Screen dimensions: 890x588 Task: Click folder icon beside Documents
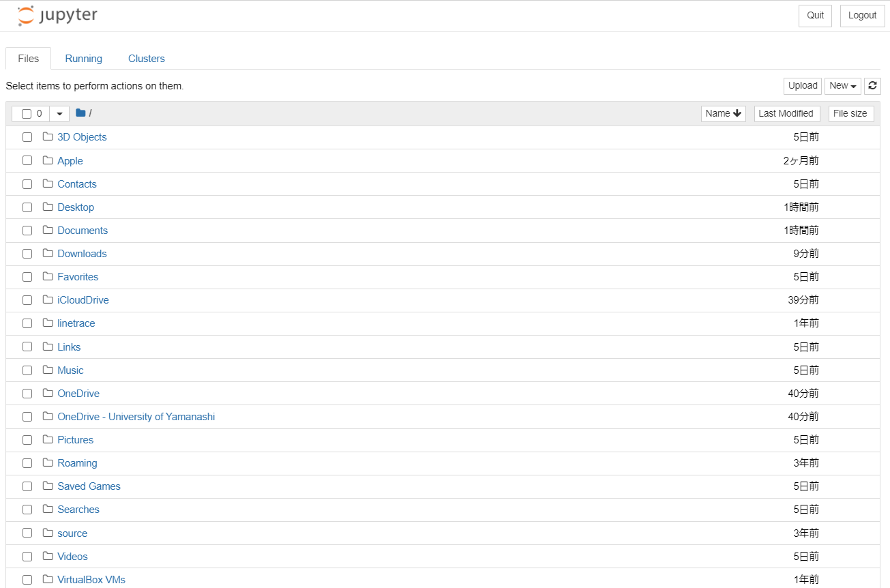(48, 230)
